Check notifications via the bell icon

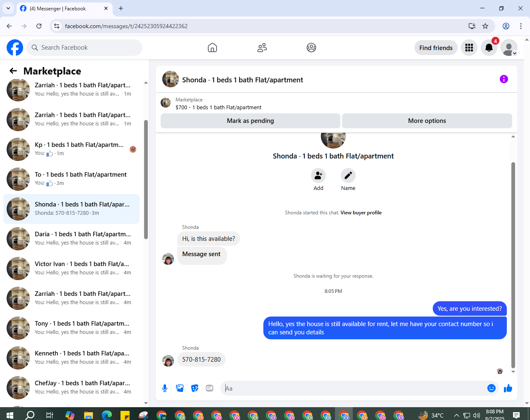pyautogui.click(x=489, y=48)
